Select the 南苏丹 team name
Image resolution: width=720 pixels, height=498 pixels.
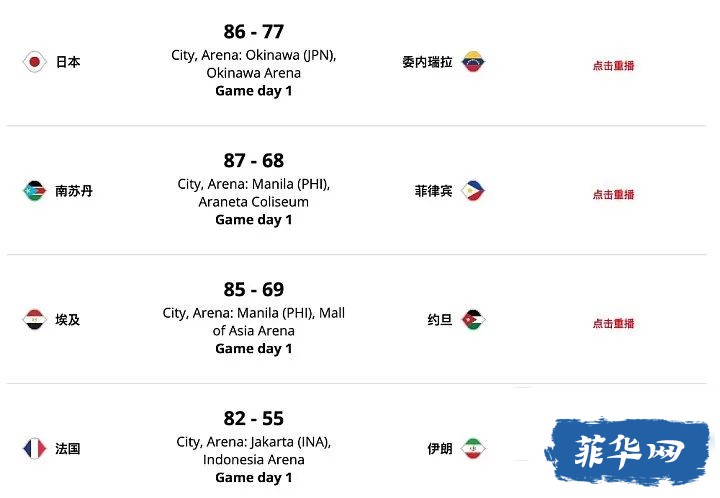click(x=74, y=190)
